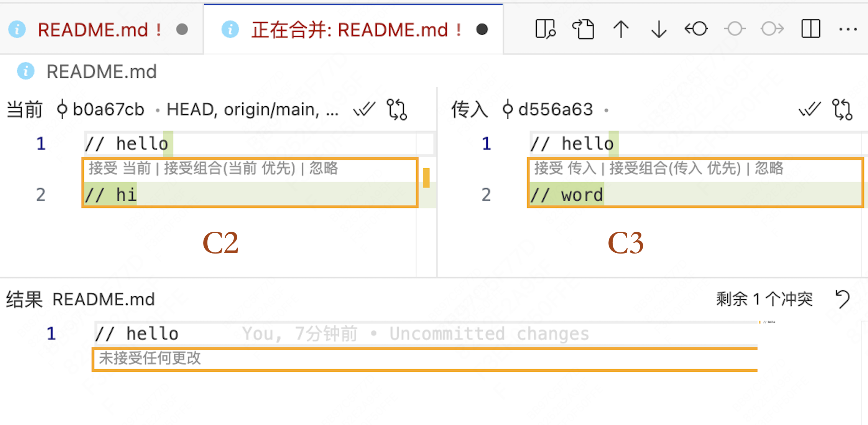Screen dimensions: 868x425
Task: Click 剩余 1 个冲突 conflict counter
Action: pyautogui.click(x=764, y=299)
